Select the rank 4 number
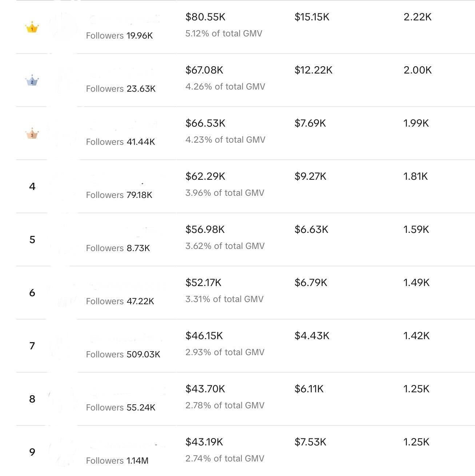Image resolution: width=475 pixels, height=476 pixels. click(x=32, y=187)
